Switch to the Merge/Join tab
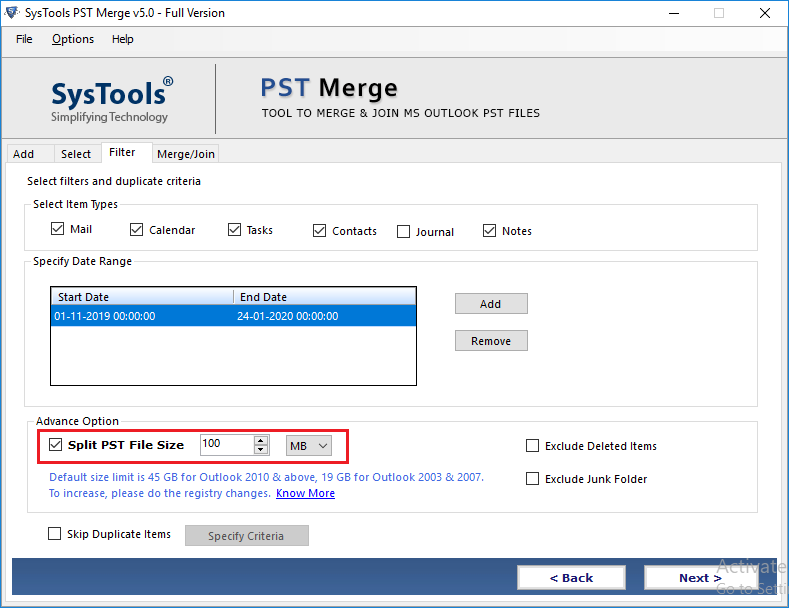The image size is (789, 608). pos(186,154)
